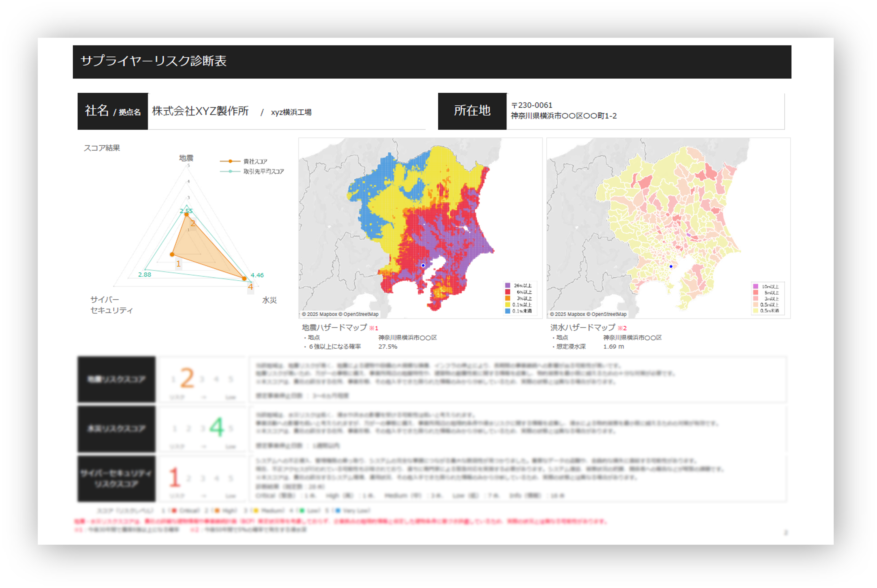The width and height of the screenshot is (877, 588).
Task: Click the blue location dot on flood map
Action: point(671,266)
